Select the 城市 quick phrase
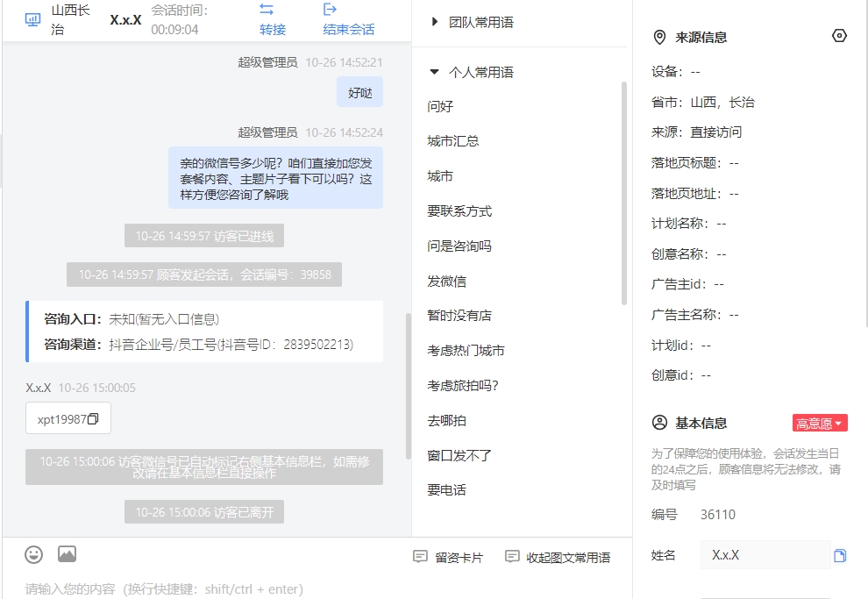The image size is (868, 599). point(440,176)
